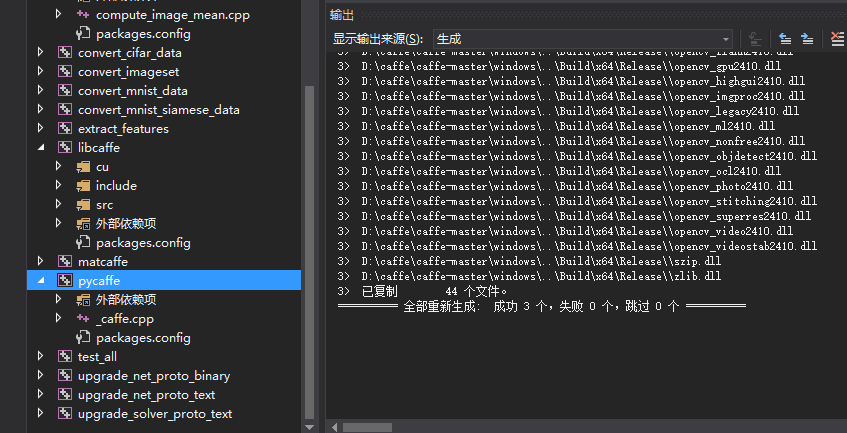The height and width of the screenshot is (433, 847).
Task: Click the libcaffe project icon
Action: (65, 147)
